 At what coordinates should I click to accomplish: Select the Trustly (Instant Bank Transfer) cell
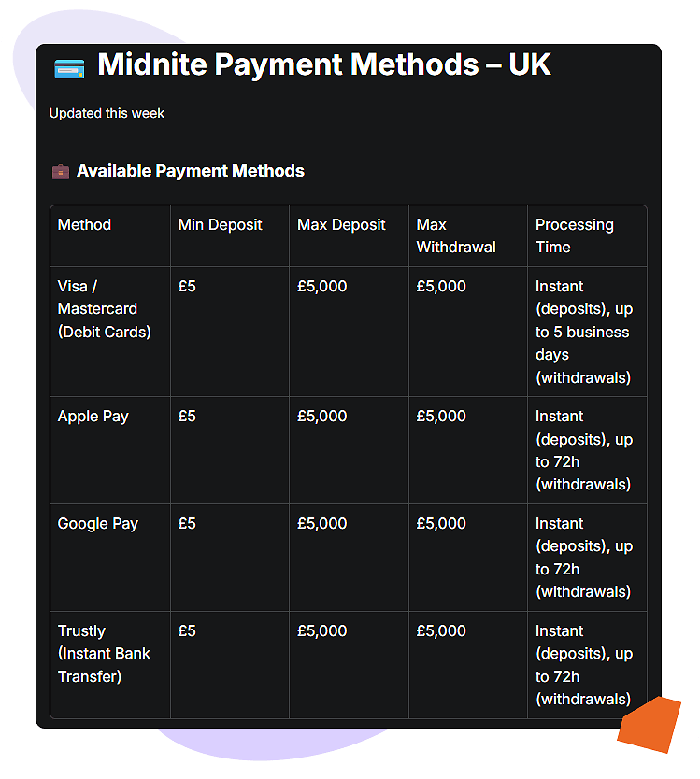coord(104,654)
